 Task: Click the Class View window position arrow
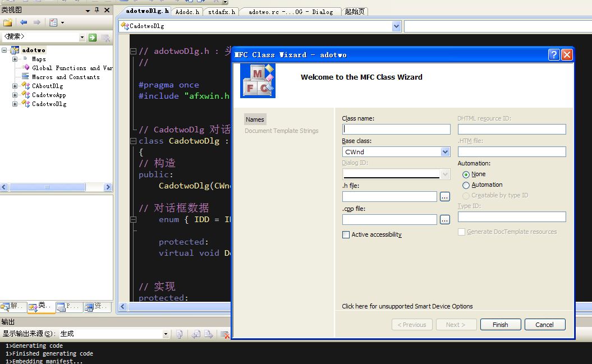88,11
